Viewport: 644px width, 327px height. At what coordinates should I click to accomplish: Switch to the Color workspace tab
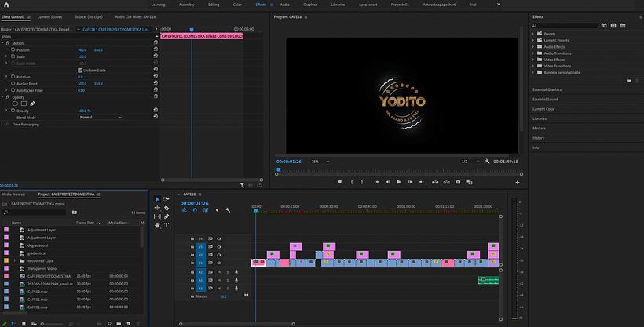(x=237, y=5)
